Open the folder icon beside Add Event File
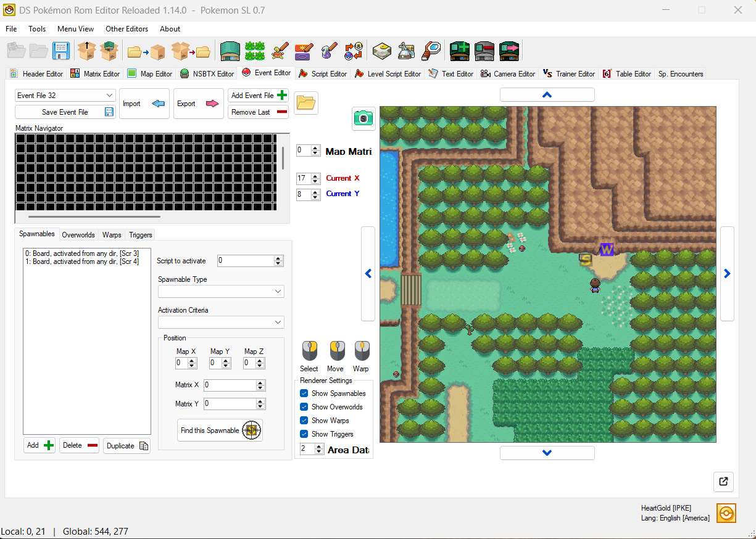The height and width of the screenshot is (539, 756). click(306, 103)
